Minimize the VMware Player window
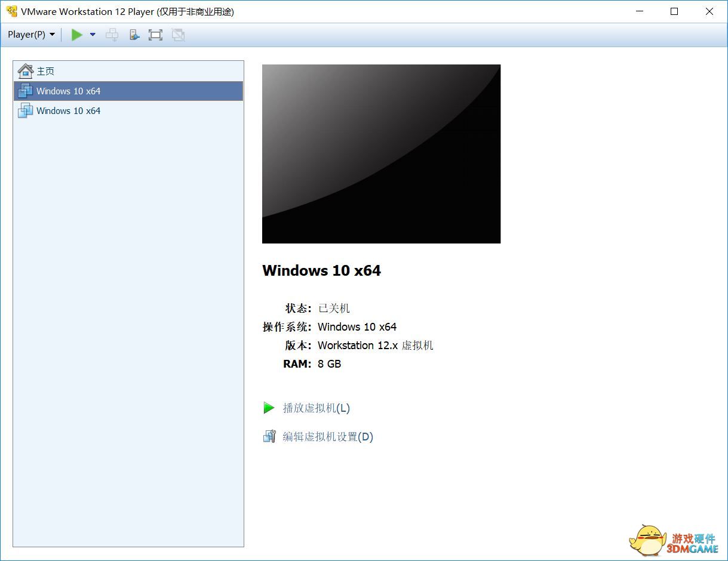This screenshot has width=728, height=561. [x=640, y=11]
